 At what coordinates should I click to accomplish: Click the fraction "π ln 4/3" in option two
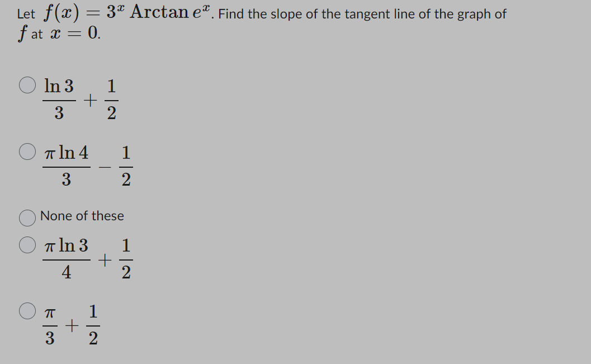click(x=67, y=166)
